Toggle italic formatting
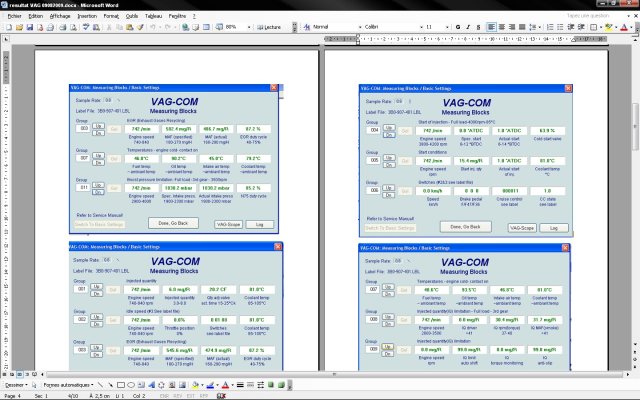640x400 pixels. coord(468,27)
